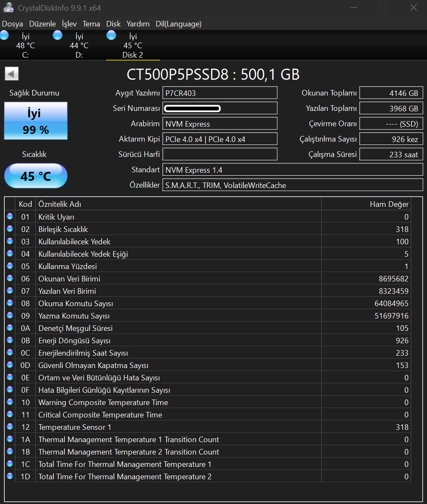Click raw value 64084965
427x504 pixels.
[391, 304]
